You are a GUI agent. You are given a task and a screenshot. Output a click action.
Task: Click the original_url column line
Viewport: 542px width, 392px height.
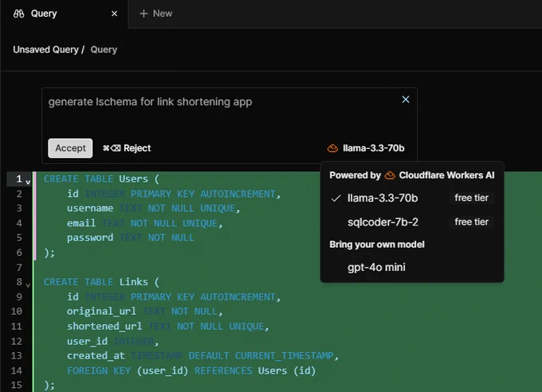[144, 311]
